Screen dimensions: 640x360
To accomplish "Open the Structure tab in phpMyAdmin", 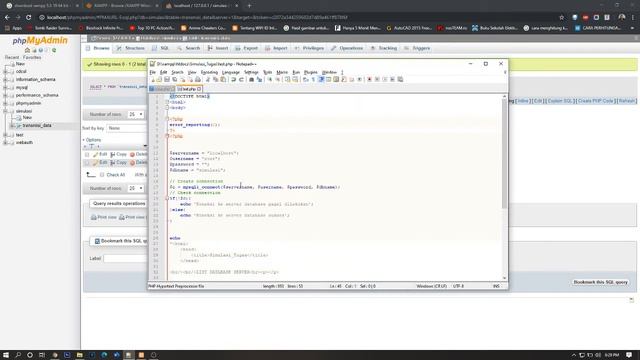I will pos(131,48).
